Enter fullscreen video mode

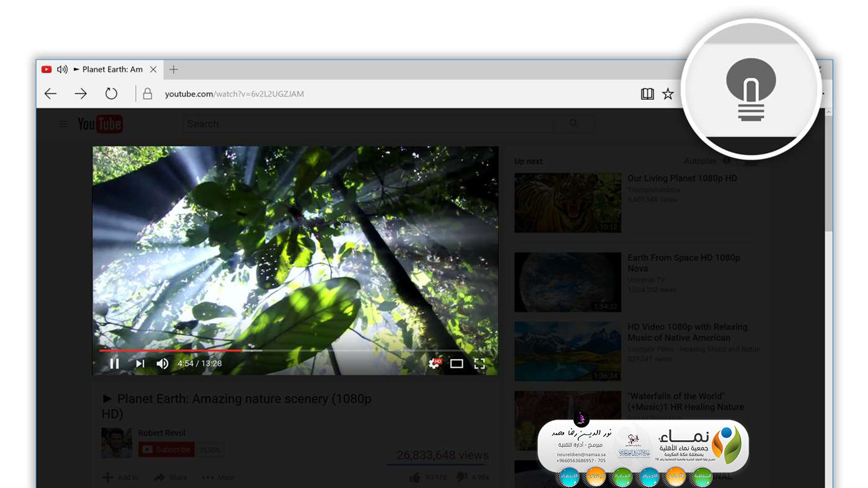click(x=480, y=363)
